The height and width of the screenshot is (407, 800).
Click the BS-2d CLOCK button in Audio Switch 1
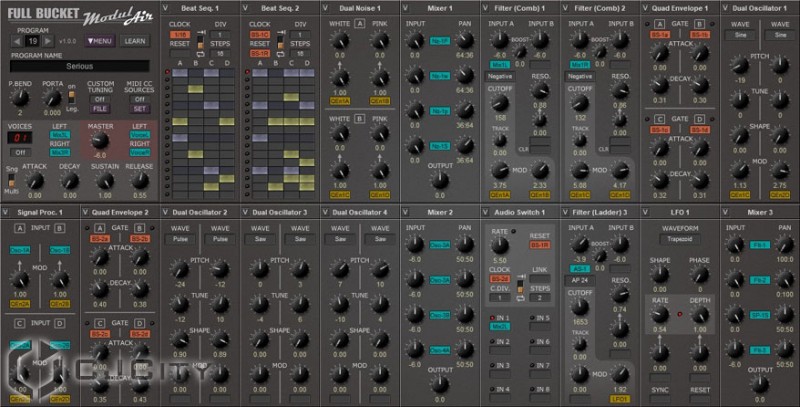pyautogui.click(x=499, y=279)
